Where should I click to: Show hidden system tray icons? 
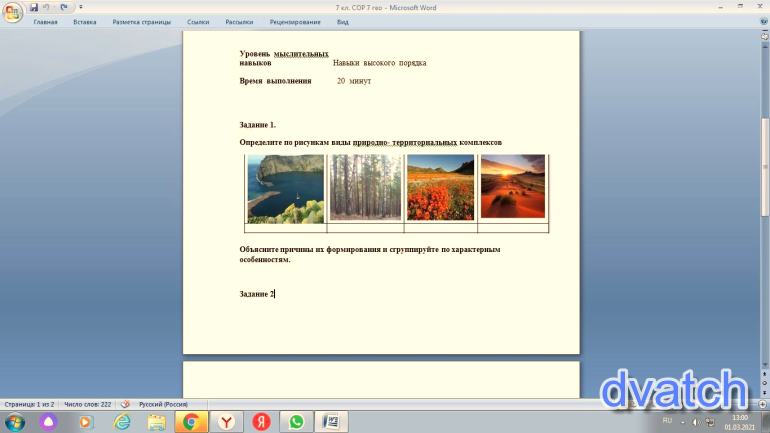[683, 422]
